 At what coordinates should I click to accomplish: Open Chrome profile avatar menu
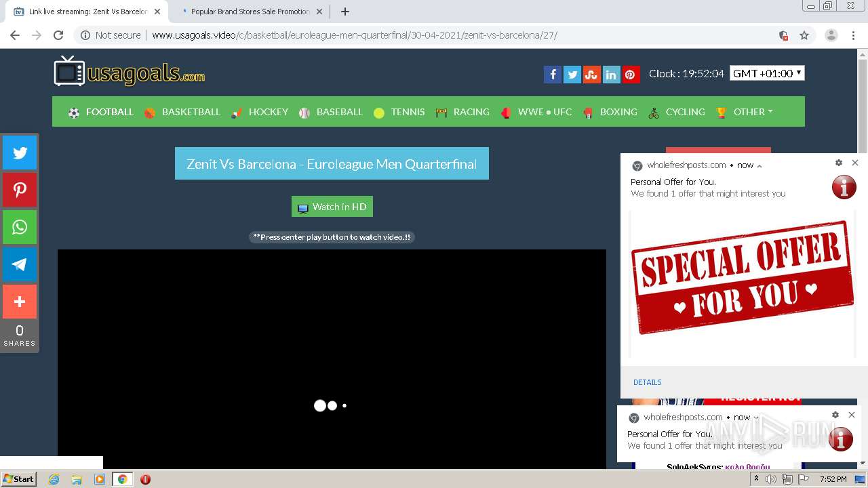(831, 35)
